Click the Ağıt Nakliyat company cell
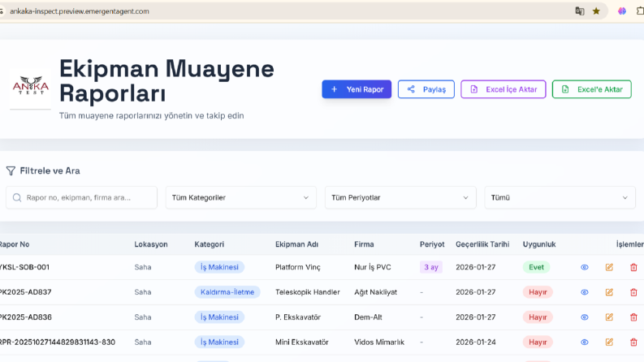 [x=376, y=292]
